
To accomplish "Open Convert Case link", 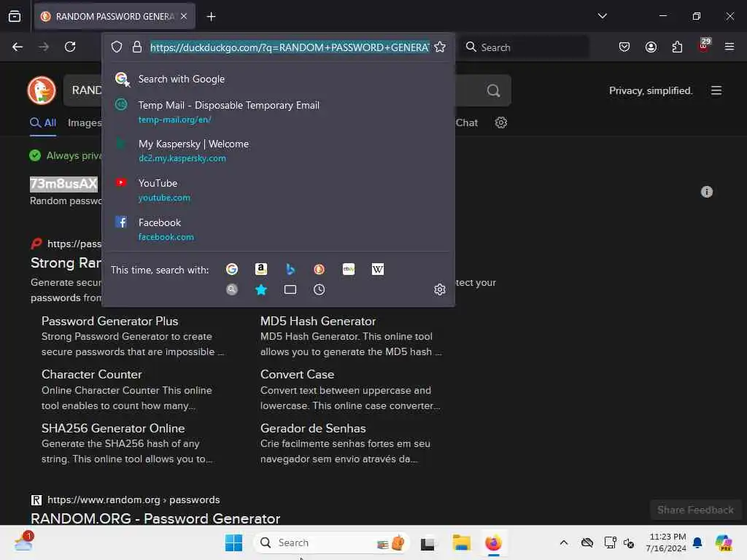I will click(x=297, y=374).
